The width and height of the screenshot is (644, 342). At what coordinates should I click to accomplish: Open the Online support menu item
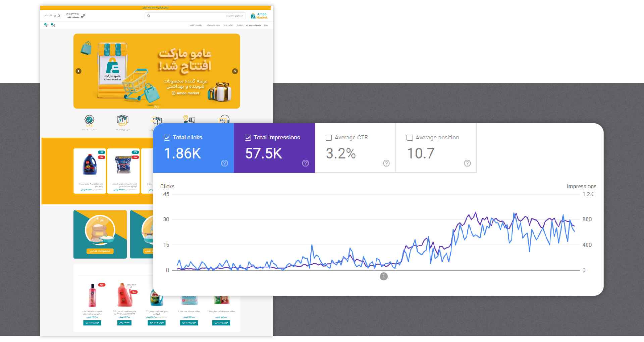pos(196,25)
